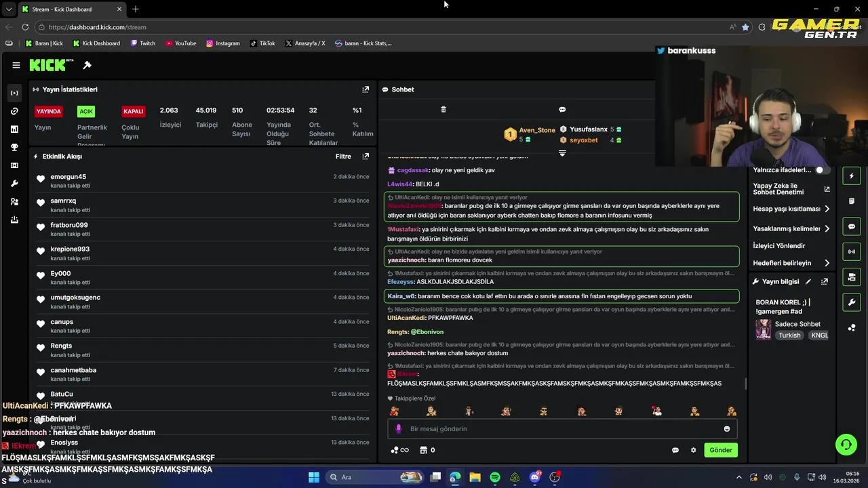
Task: Collapse the leaderboard arrow below top chatters
Action: coord(562,153)
